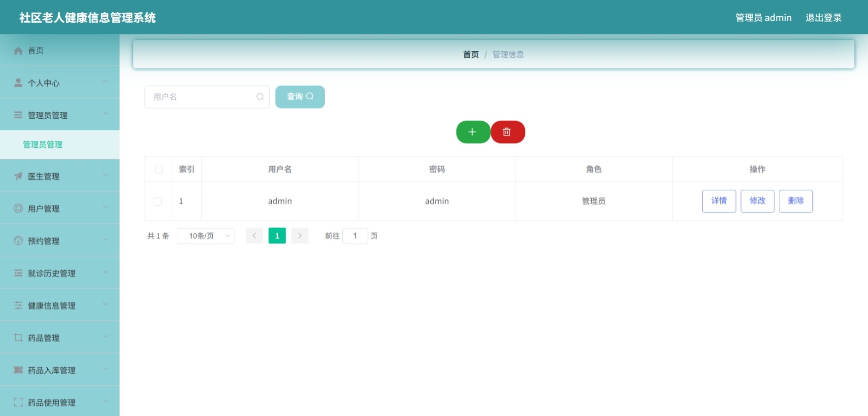Expand 药品管理 with its chevron arrow
The height and width of the screenshot is (416, 868).
[105, 337]
